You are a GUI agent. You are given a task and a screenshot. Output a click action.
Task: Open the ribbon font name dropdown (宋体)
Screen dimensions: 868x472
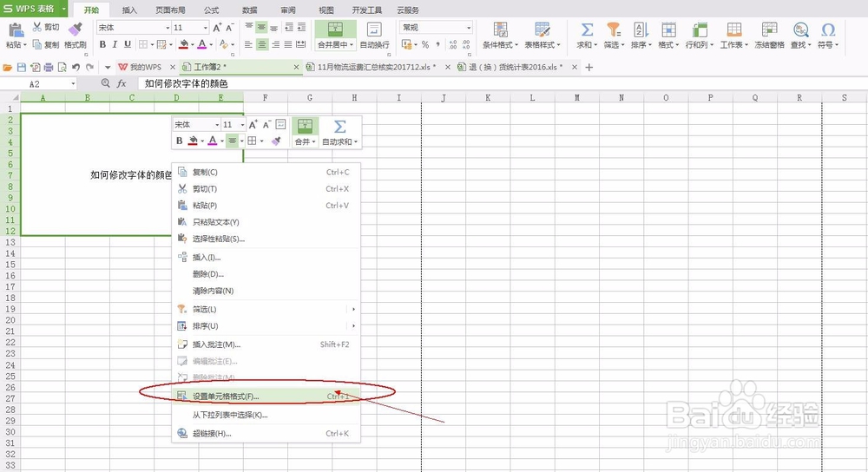[168, 28]
